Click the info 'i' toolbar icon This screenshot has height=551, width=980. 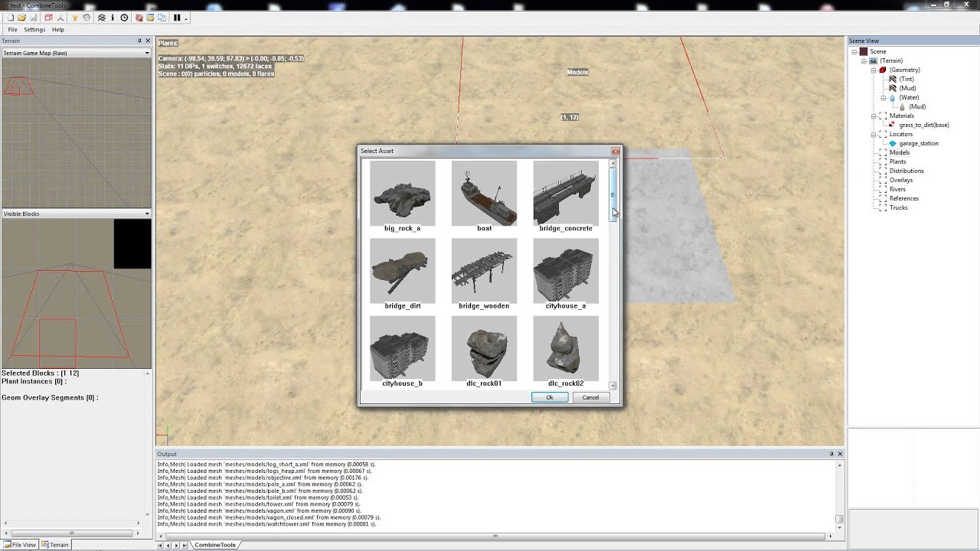pyautogui.click(x=113, y=18)
